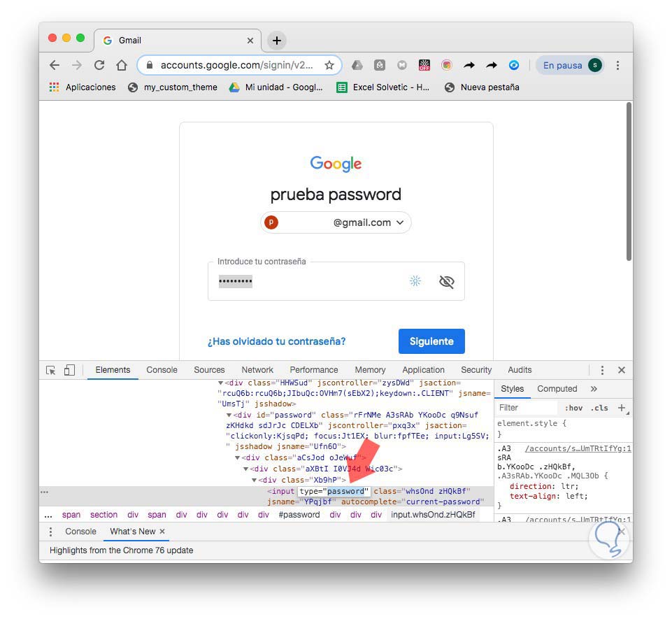
Task: Open the Computed styles tab
Action: tap(557, 389)
